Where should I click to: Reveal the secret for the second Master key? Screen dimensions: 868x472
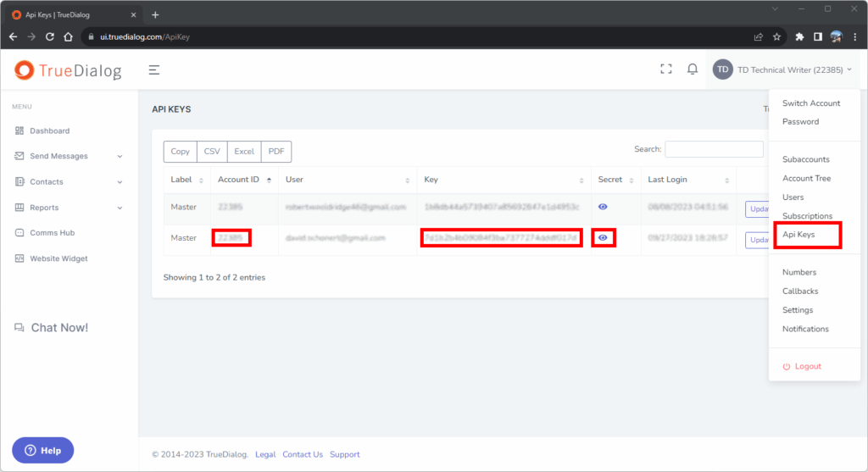603,238
